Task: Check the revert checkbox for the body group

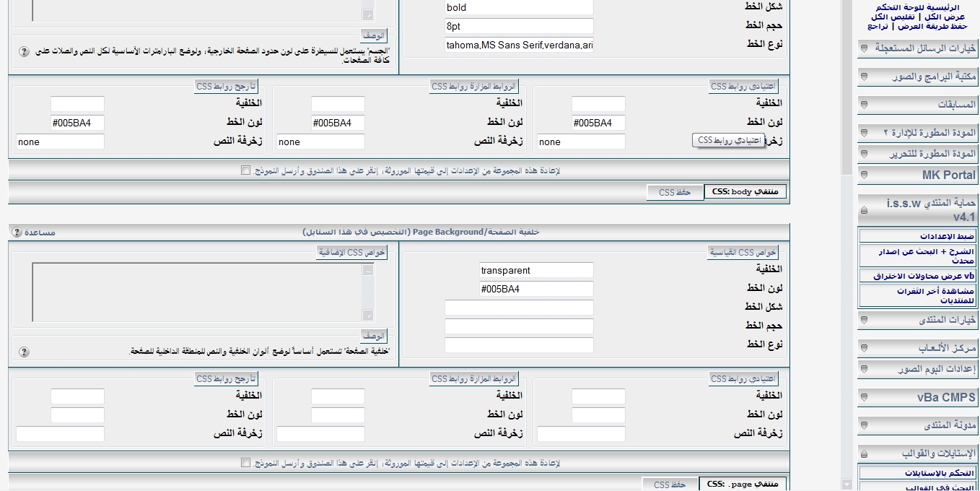Action: (245, 170)
